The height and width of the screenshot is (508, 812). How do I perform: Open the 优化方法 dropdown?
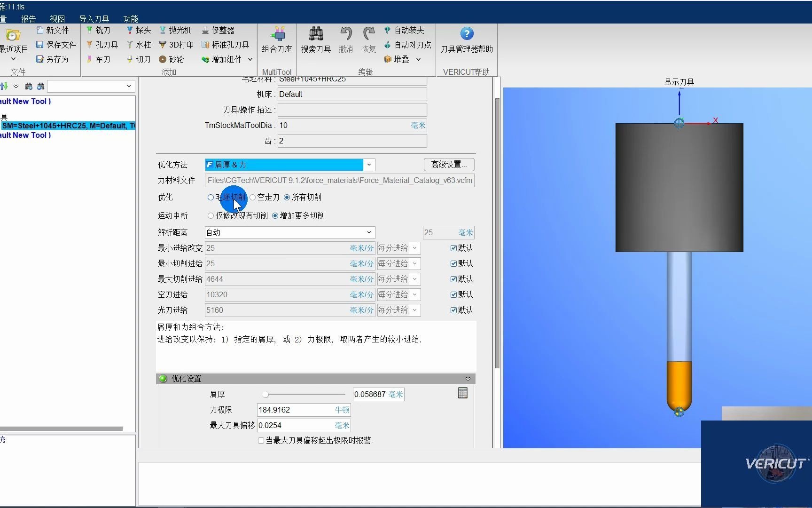369,165
